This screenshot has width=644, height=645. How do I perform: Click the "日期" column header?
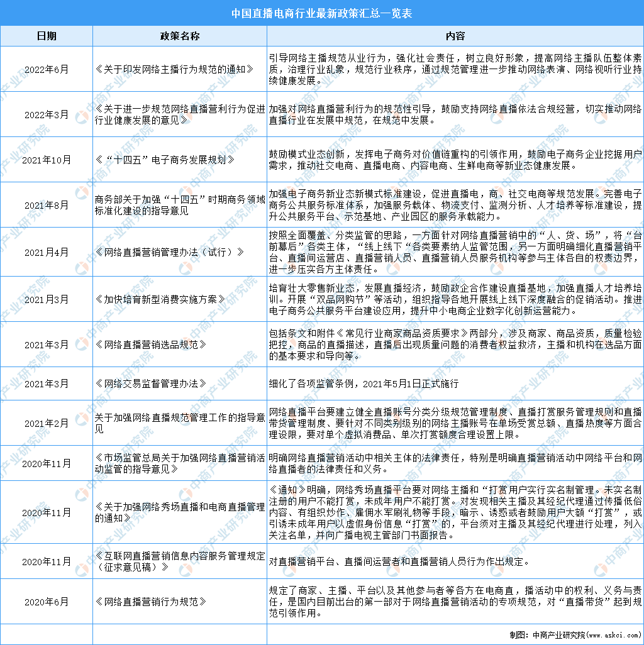pyautogui.click(x=47, y=36)
